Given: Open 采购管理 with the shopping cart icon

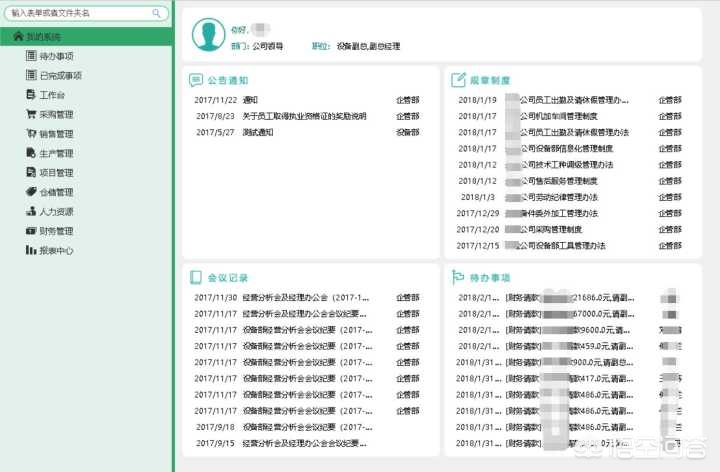Looking at the screenshot, I should point(50,114).
